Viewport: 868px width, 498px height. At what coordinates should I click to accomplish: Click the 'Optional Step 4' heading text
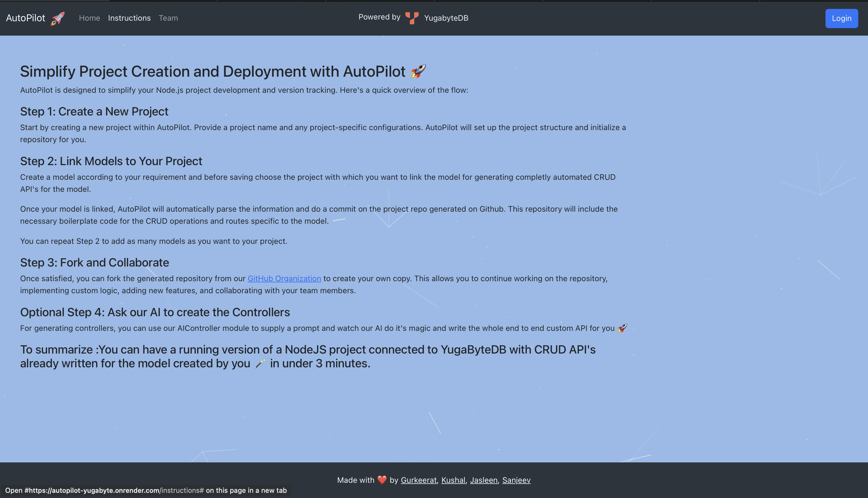click(x=155, y=312)
